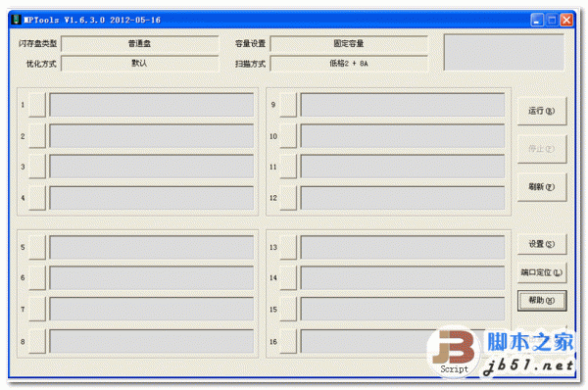This screenshot has width=588, height=390.
Task: Click the small status button for port 4
Action: click(x=37, y=198)
